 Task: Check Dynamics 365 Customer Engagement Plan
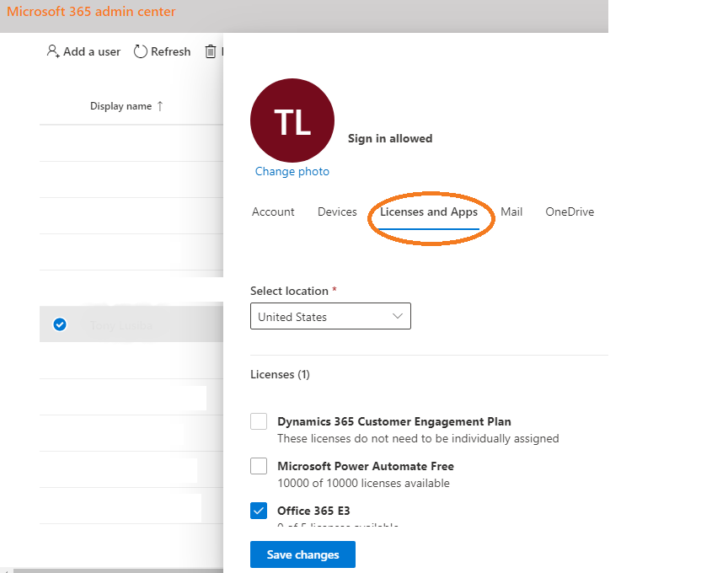point(259,421)
